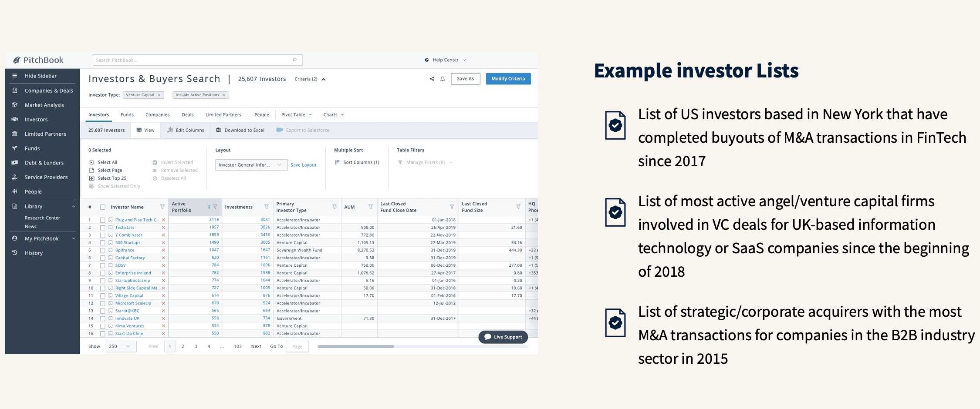Image resolution: width=980 pixels, height=409 pixels.
Task: Click the Edit Columns icon
Action: [170, 130]
